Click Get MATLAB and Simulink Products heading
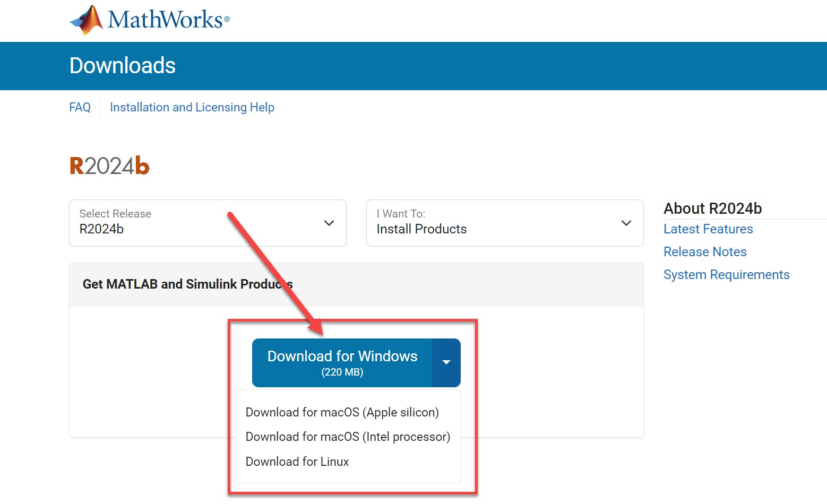This screenshot has height=504, width=827. tap(188, 284)
